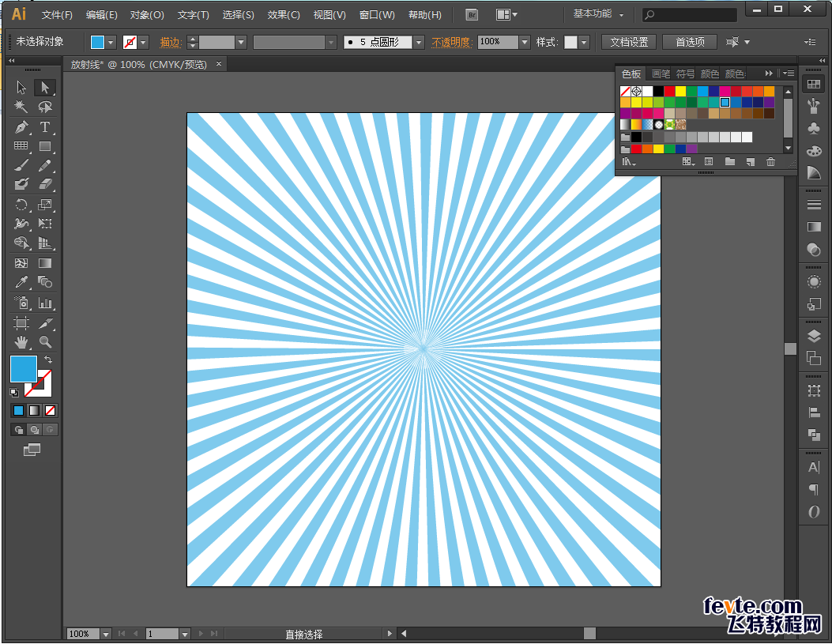Delete swatch with trash icon
Screen dimensions: 832x644
(x=770, y=162)
